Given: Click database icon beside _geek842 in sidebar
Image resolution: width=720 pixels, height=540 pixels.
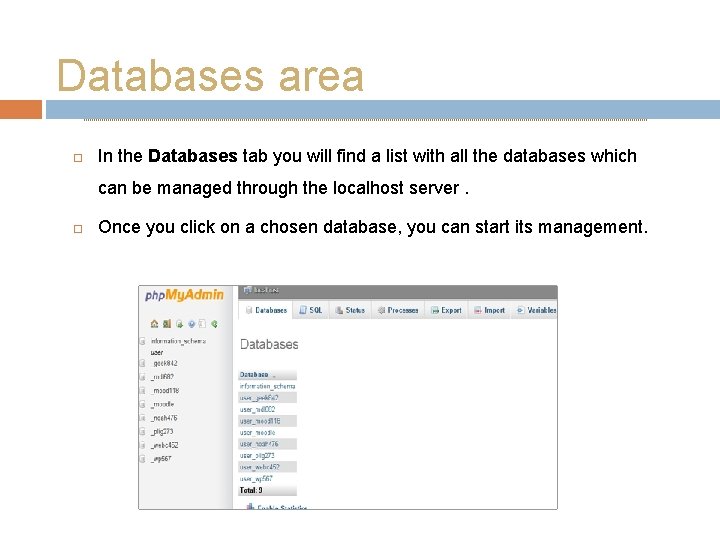Looking at the screenshot, I should 142,363.
